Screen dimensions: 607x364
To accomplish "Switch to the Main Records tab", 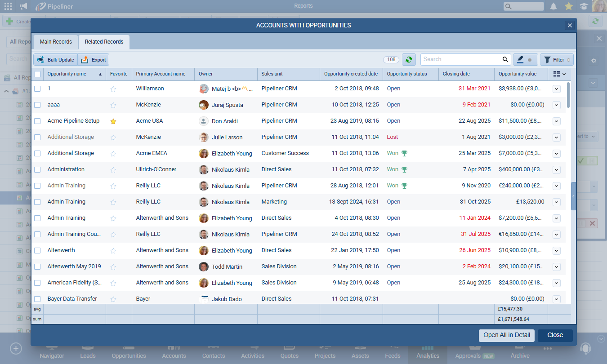I will coord(56,42).
